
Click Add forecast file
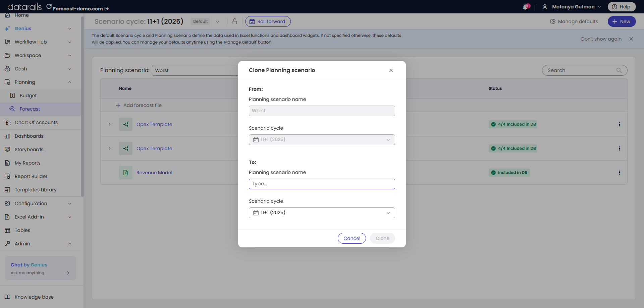tap(139, 105)
